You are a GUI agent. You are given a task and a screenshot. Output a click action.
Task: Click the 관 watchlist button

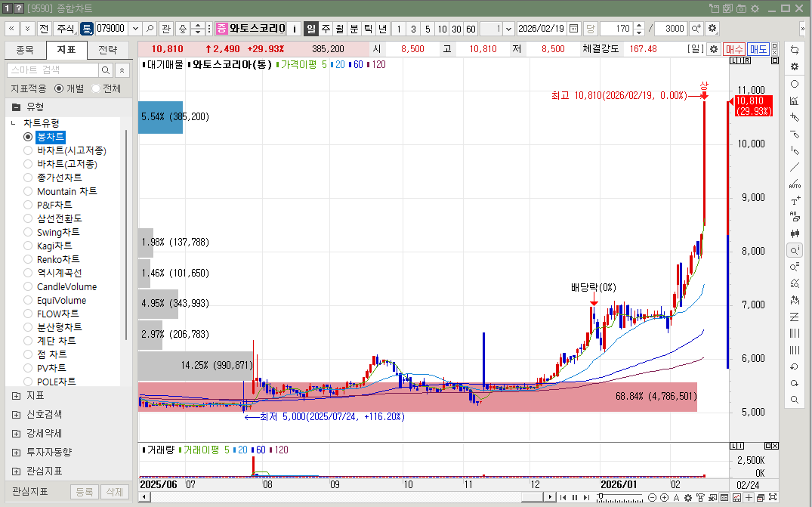click(x=165, y=29)
